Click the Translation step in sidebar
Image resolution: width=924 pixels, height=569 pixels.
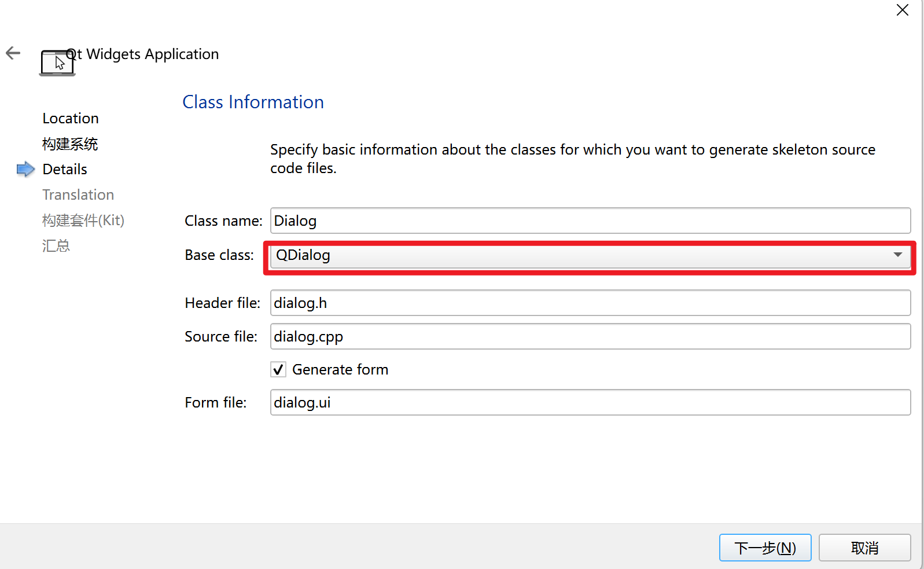click(78, 194)
